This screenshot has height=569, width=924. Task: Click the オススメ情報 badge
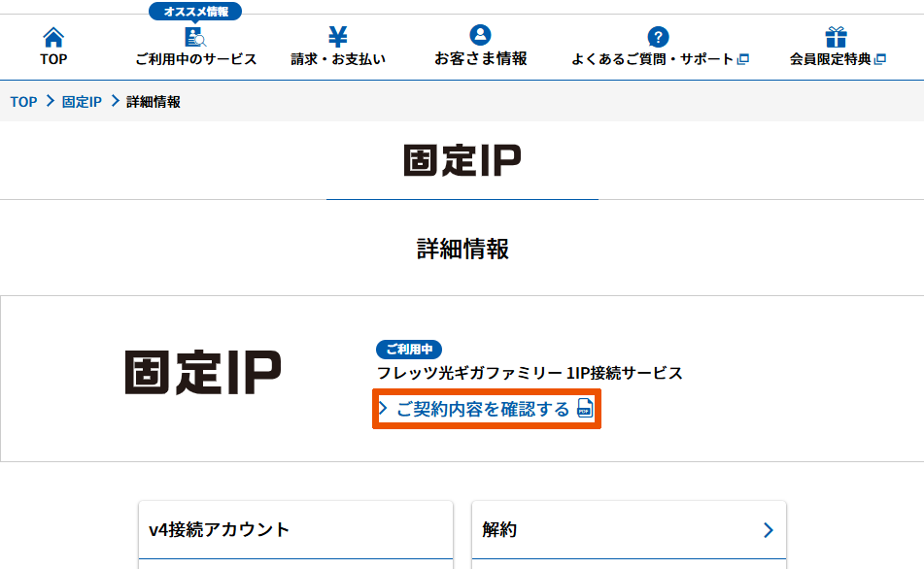[x=195, y=12]
